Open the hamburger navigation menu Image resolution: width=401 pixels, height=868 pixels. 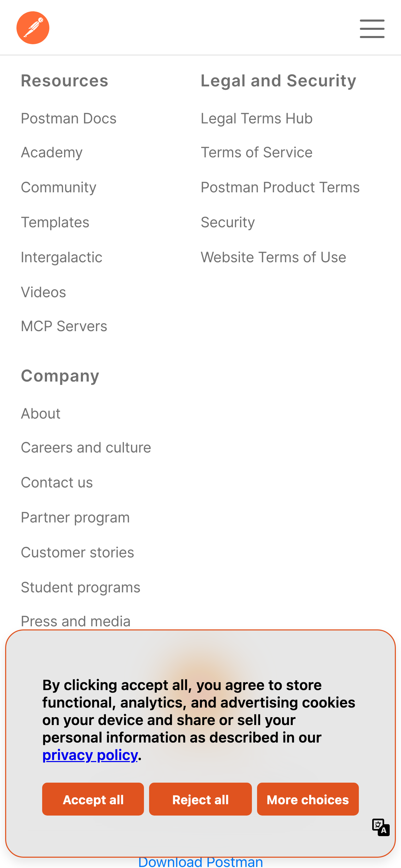(372, 28)
